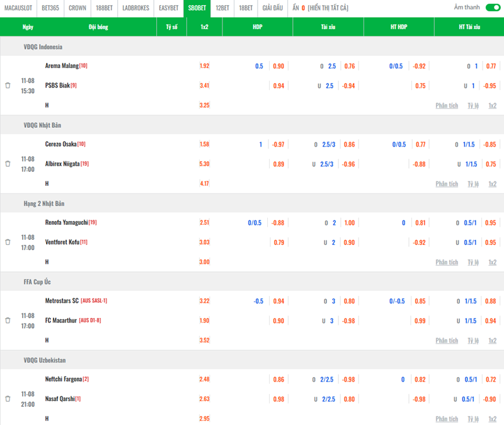Switch to the MACAUSLOT tab
This screenshot has height=425, width=504.
click(x=18, y=8)
